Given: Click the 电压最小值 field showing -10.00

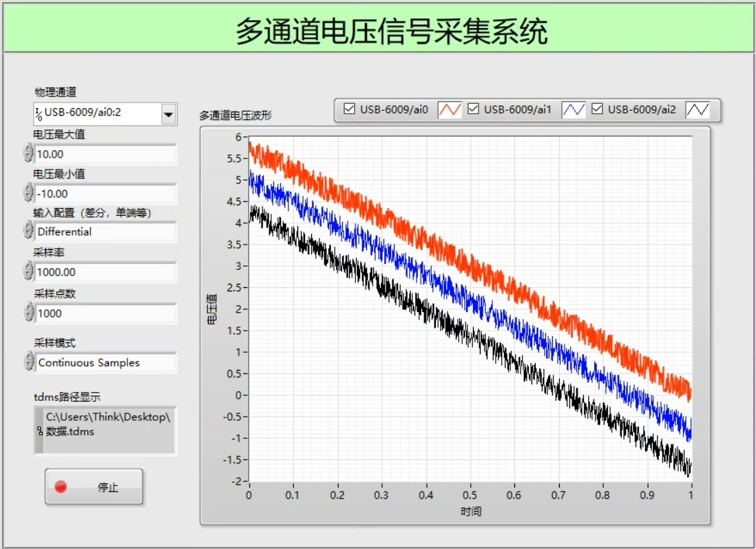Looking at the screenshot, I should coord(106,194).
